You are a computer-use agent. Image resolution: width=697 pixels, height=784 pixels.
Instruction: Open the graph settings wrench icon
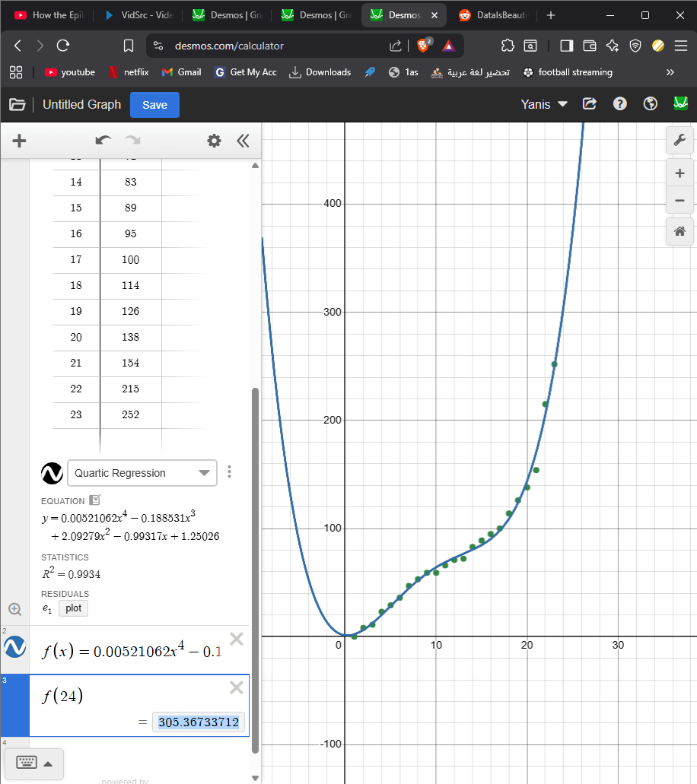click(679, 140)
